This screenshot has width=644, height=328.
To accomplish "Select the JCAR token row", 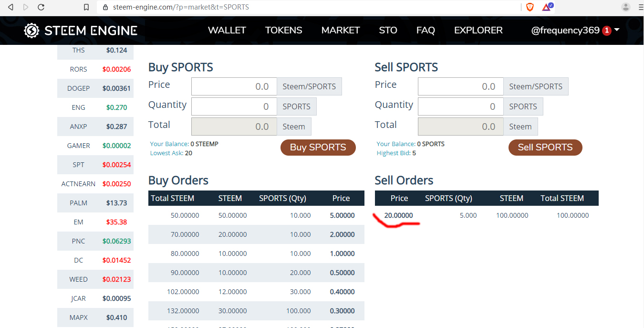I will tap(95, 298).
